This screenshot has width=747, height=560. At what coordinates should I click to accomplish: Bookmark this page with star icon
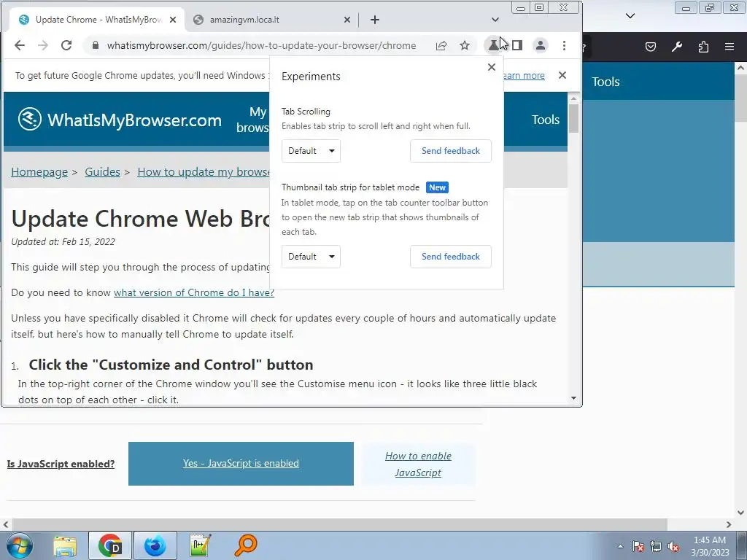tap(465, 45)
